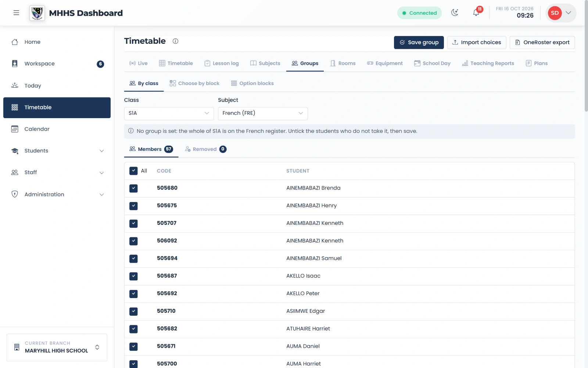The image size is (588, 368).
Task: Untick ASIIMWE Edgar checkbox
Action: (133, 311)
